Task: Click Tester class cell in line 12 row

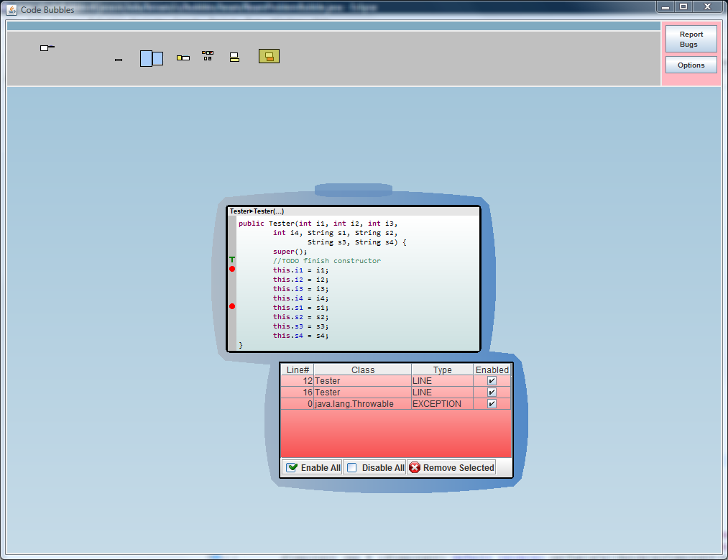Action: tap(363, 381)
